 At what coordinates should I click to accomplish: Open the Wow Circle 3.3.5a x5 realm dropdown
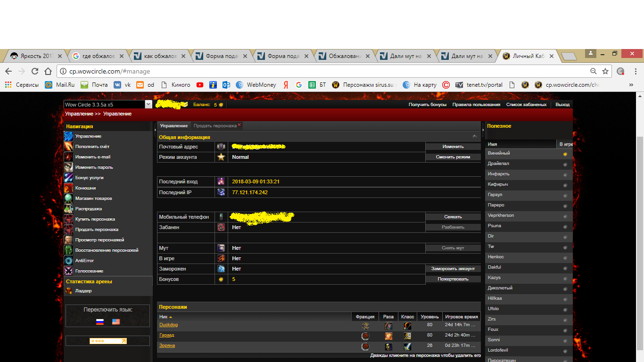(x=148, y=105)
